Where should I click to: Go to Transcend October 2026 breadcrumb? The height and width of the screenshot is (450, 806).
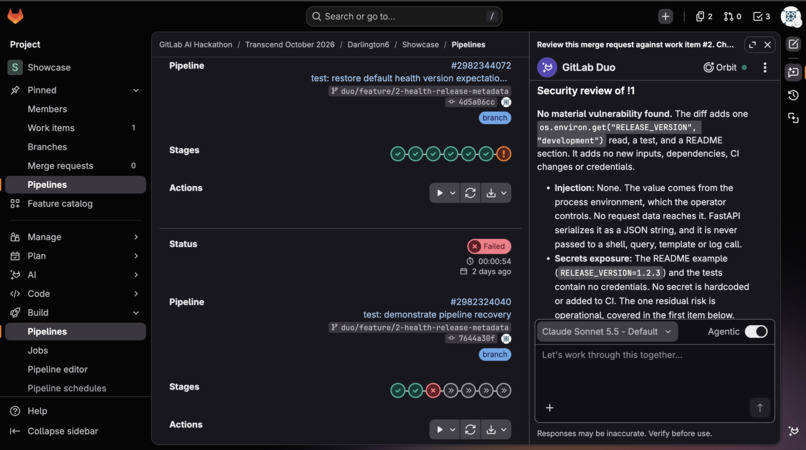(289, 45)
